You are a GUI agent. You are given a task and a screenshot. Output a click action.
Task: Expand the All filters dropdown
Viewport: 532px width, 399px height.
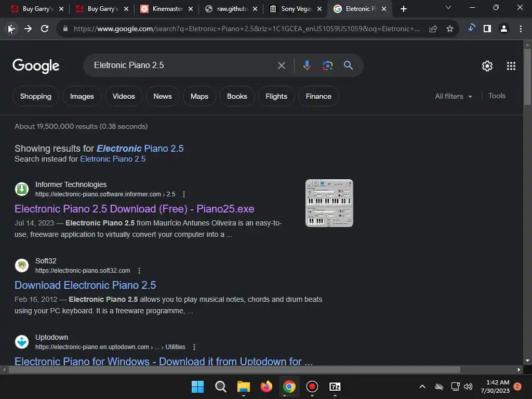[x=454, y=96]
